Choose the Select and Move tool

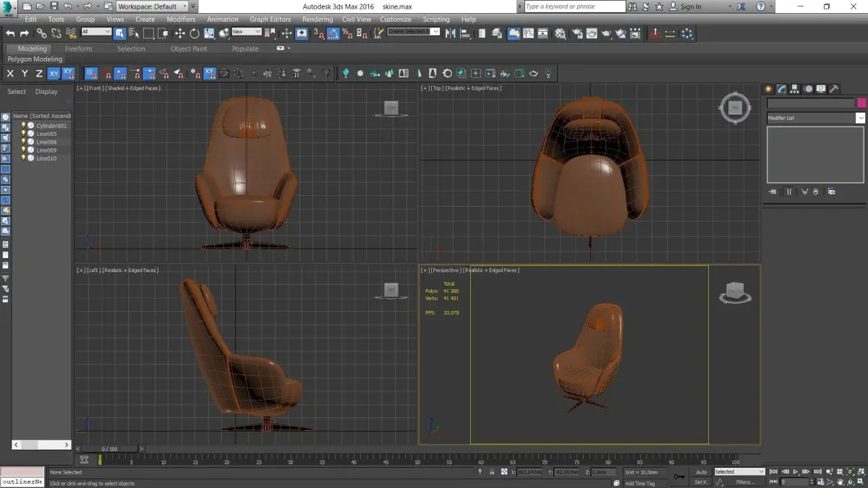[179, 33]
